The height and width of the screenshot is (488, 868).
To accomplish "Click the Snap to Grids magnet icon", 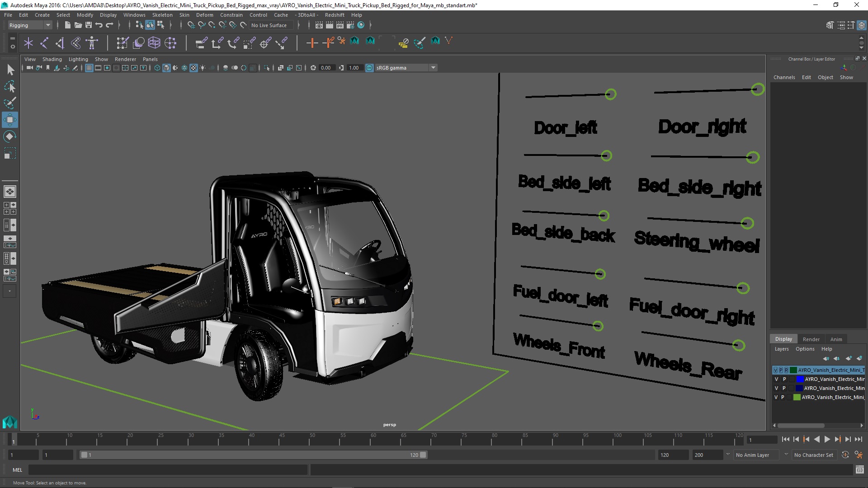I will [191, 25].
